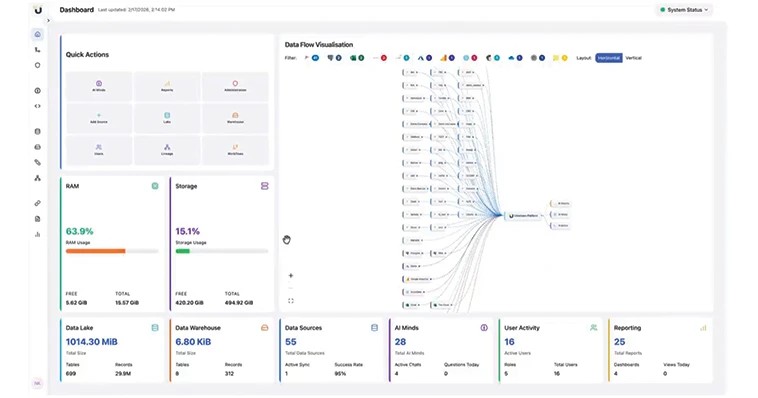Image resolution: width=758 pixels, height=398 pixels.
Task: Open AI Minds quick action
Action: pyautogui.click(x=99, y=86)
